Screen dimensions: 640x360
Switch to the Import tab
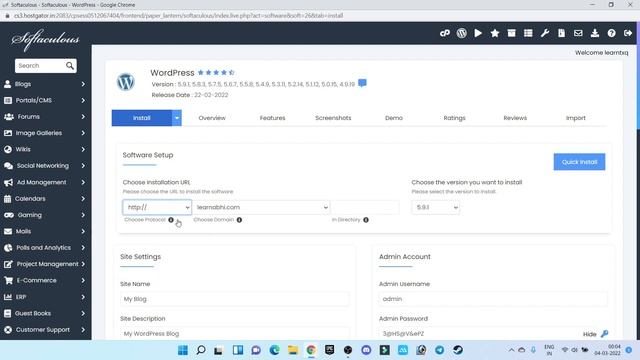[x=576, y=118]
